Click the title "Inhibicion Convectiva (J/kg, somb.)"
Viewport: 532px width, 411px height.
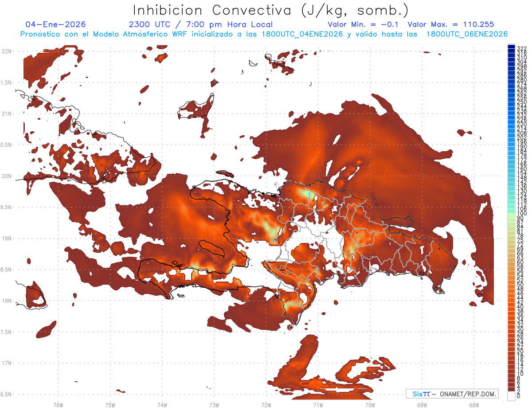click(271, 10)
